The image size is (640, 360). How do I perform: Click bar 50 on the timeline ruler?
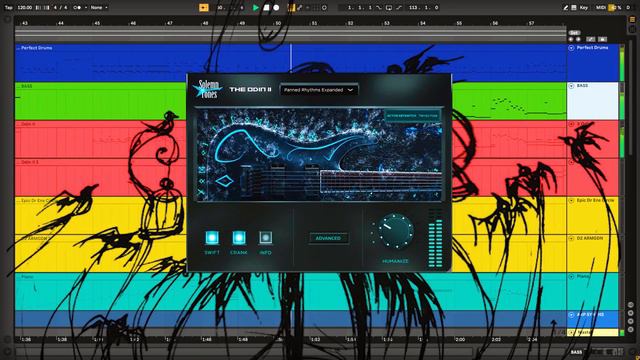click(x=278, y=23)
